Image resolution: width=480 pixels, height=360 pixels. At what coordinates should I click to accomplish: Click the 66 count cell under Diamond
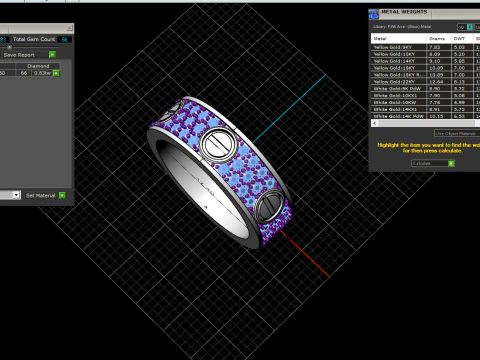tap(24, 73)
